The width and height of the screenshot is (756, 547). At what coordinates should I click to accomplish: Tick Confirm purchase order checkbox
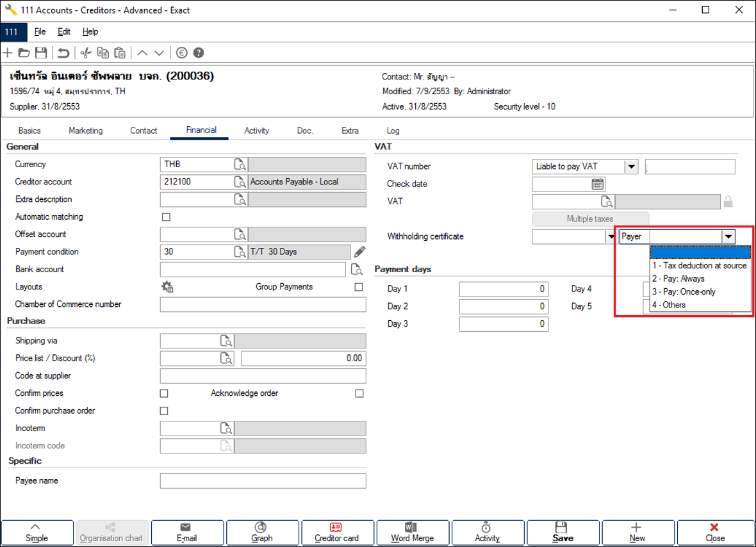[x=164, y=411]
